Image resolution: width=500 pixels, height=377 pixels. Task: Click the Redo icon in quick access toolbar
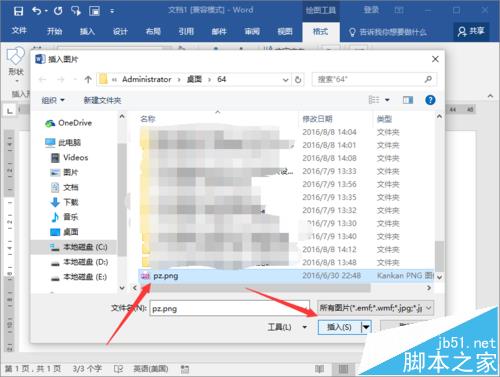point(58,11)
